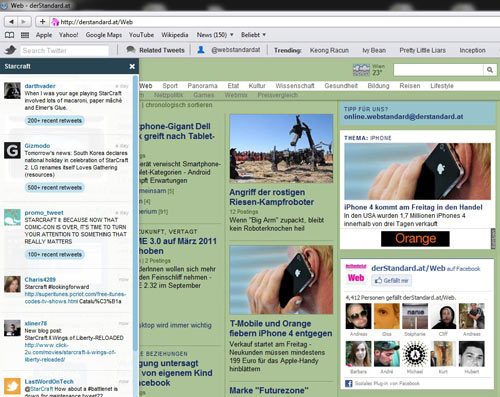Open the Bildung section tab
The image size is (500, 397).
pos(378,86)
